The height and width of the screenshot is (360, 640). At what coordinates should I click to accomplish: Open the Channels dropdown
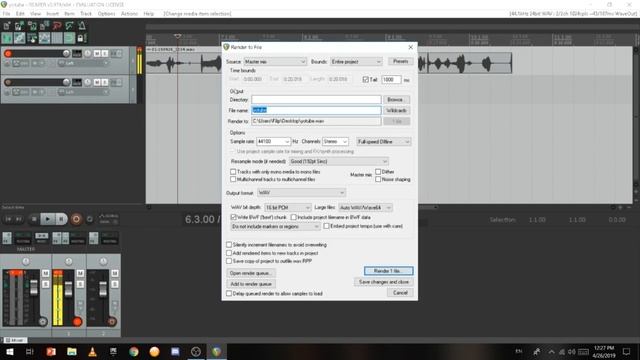[x=335, y=142]
